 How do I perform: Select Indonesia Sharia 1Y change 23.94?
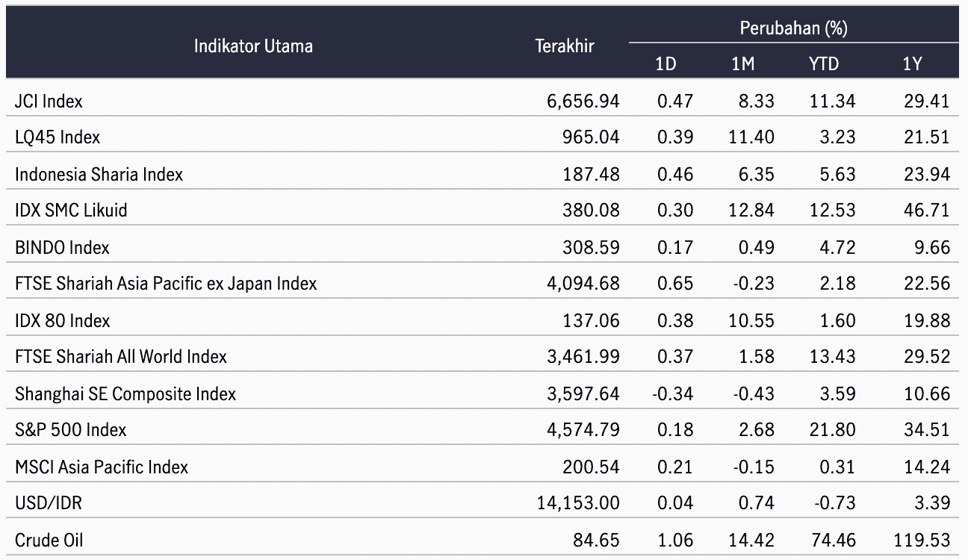tap(926, 173)
